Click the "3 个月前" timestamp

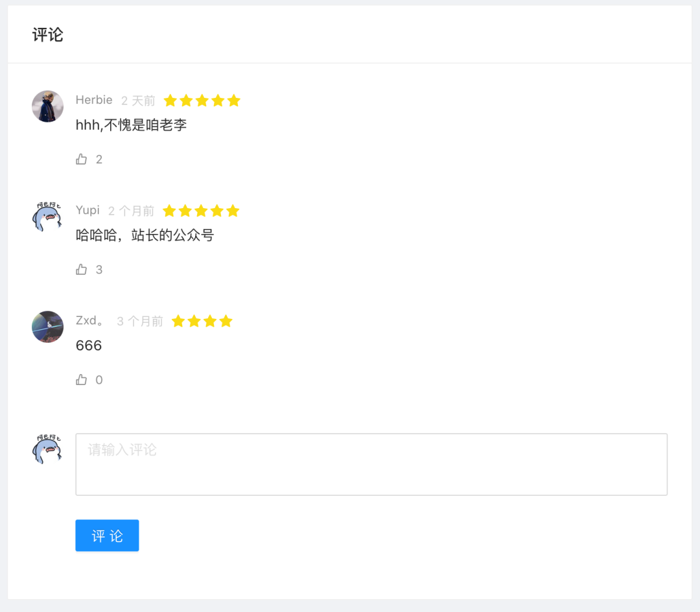[x=140, y=321]
